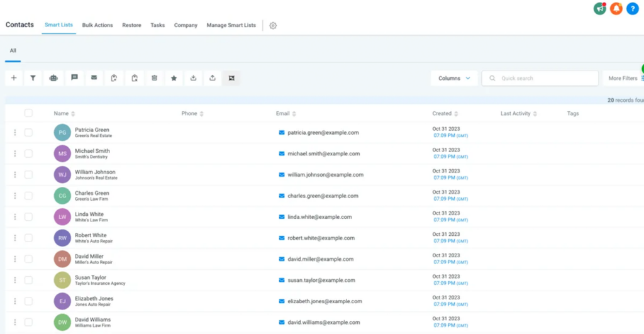644x334 pixels.
Task: Open the blue help question mark
Action: pos(632,9)
